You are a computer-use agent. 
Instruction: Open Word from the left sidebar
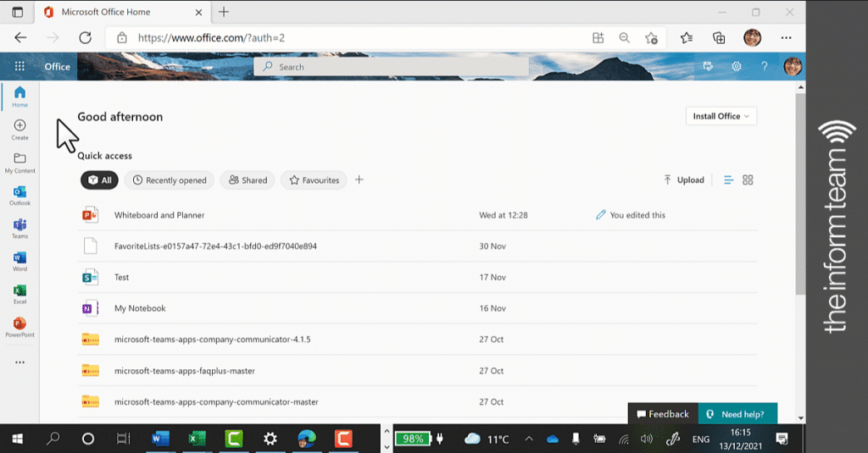20,262
